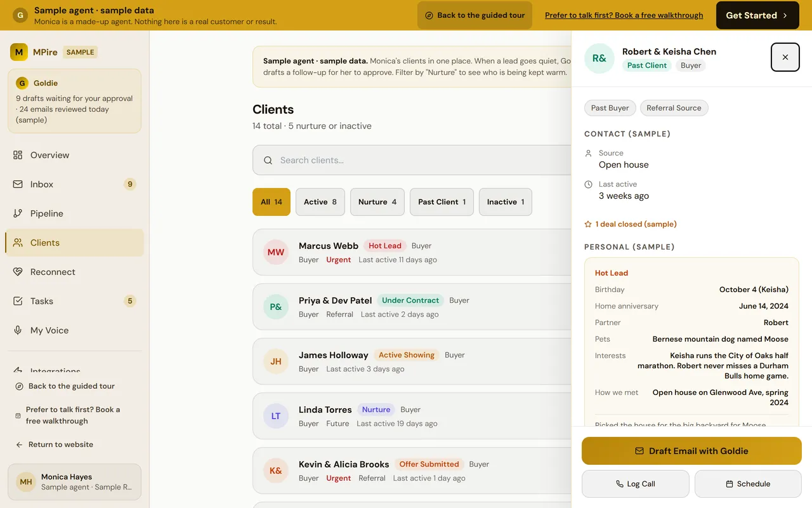This screenshot has height=508, width=812.
Task: Click Back to the guided tour in banner
Action: (x=475, y=15)
